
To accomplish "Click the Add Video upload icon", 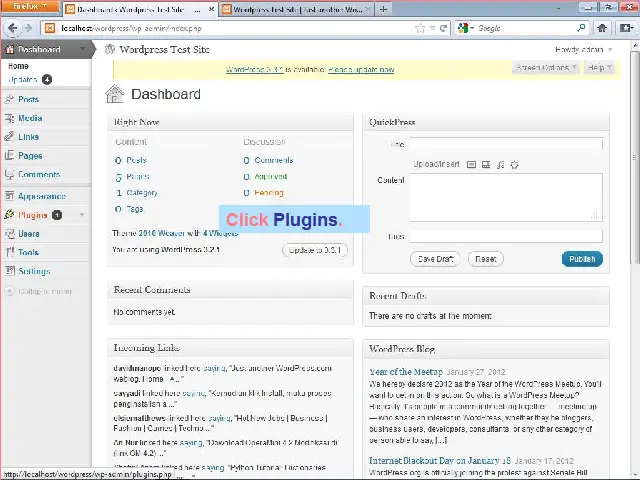I will 486,164.
